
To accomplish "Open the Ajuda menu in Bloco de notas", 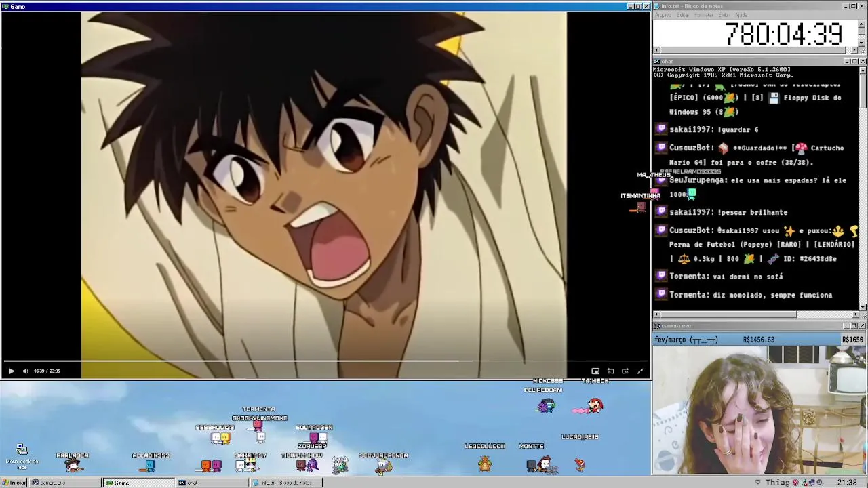I will (741, 15).
